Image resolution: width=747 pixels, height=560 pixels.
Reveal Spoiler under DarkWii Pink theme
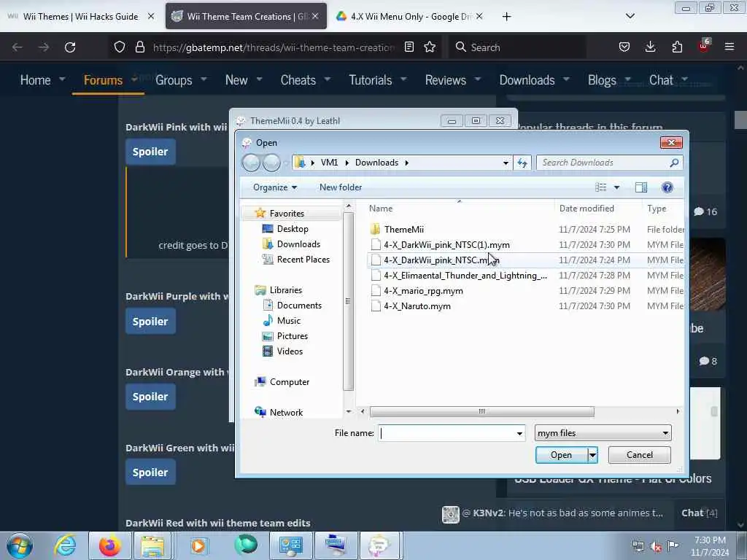[150, 152]
